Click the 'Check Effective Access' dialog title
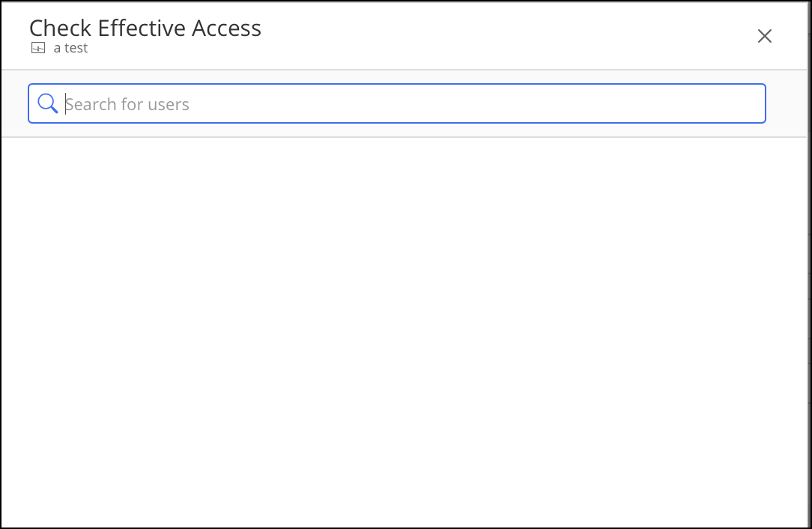 tap(145, 28)
